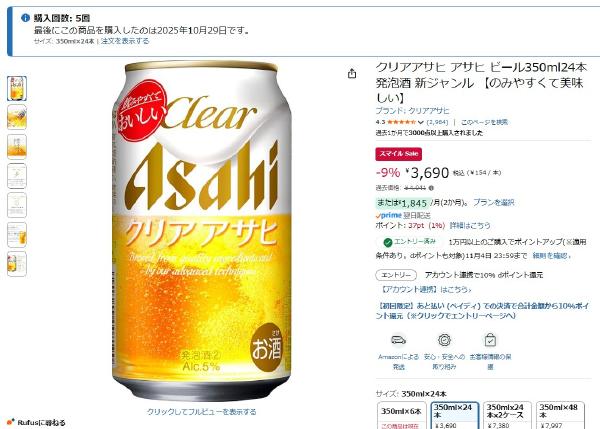Click the safety and security badge icon

pyautogui.click(x=444, y=340)
